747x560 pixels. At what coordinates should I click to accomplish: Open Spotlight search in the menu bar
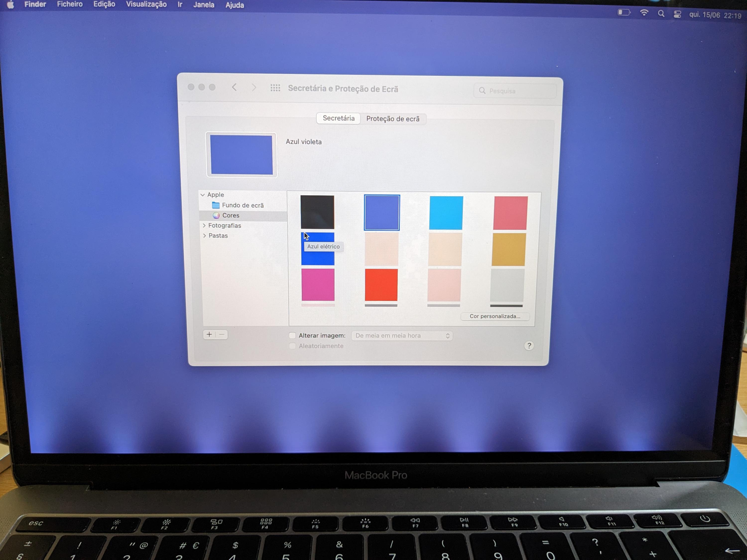click(661, 14)
